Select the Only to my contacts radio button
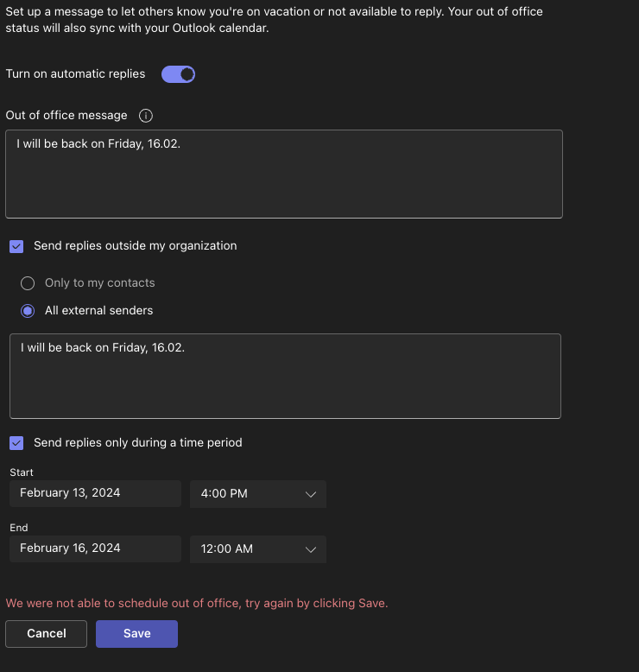The image size is (639, 672). 28,283
